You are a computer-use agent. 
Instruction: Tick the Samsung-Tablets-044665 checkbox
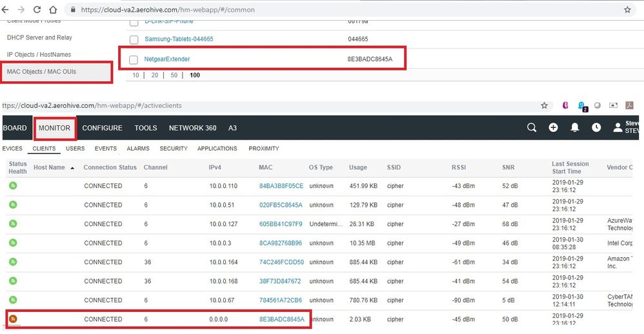134,39
